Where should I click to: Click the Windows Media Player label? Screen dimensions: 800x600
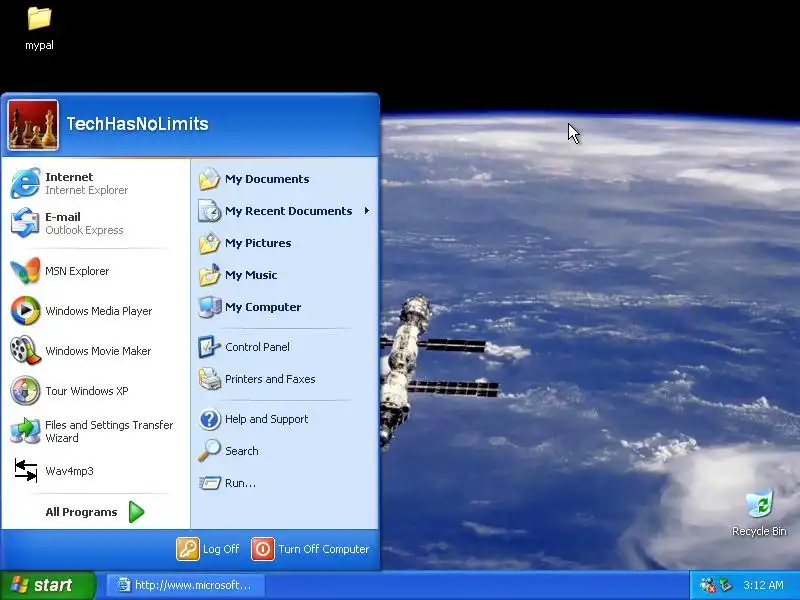98,311
